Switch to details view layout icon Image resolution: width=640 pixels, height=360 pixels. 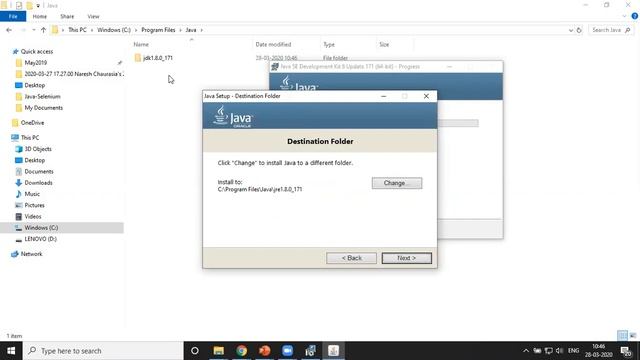[622, 336]
